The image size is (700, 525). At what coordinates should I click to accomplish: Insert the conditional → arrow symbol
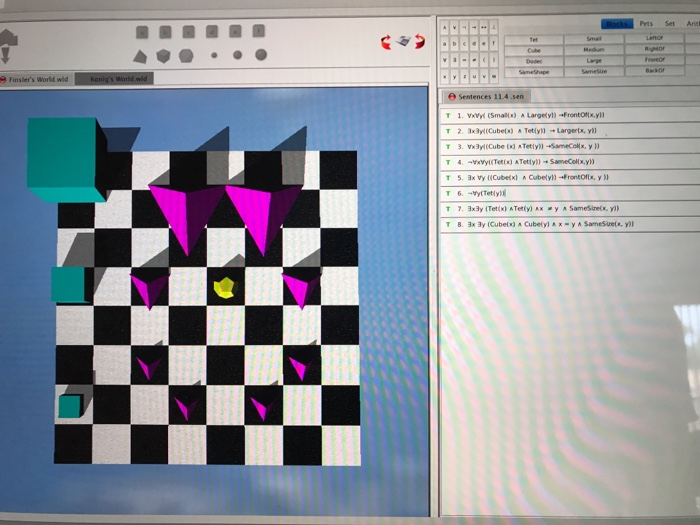point(474,28)
